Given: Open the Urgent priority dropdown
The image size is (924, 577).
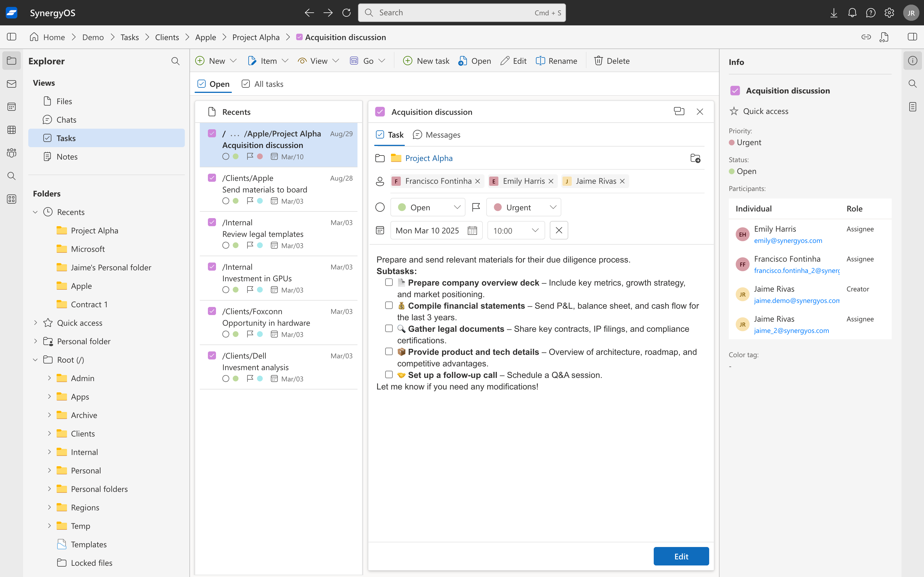Looking at the screenshot, I should point(524,207).
